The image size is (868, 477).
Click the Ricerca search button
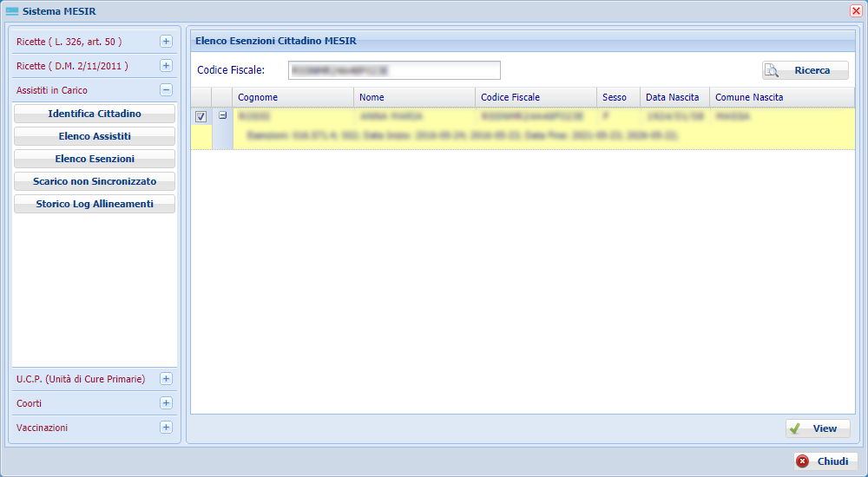point(805,70)
